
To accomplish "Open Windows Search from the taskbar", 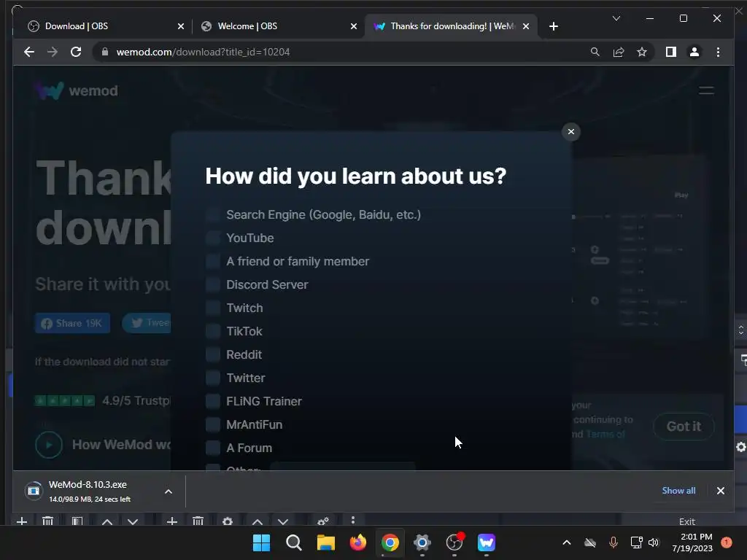I will coord(293,542).
